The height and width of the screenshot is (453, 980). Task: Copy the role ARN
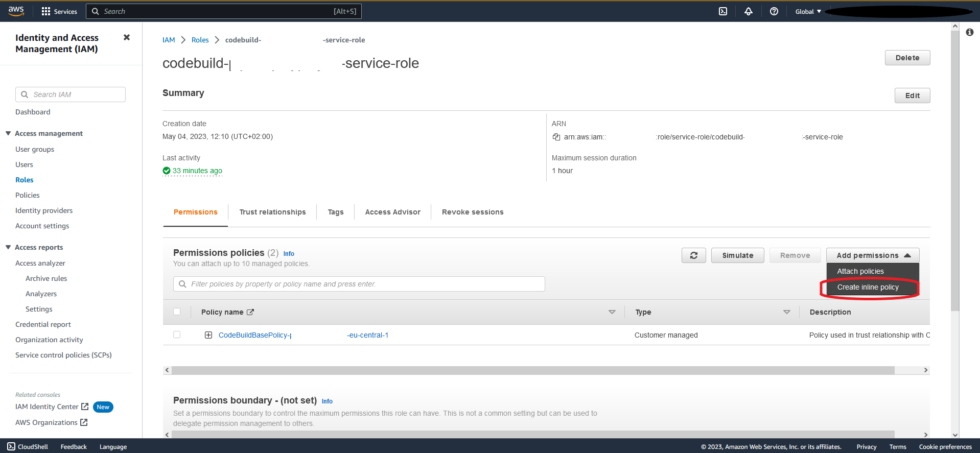click(x=556, y=137)
